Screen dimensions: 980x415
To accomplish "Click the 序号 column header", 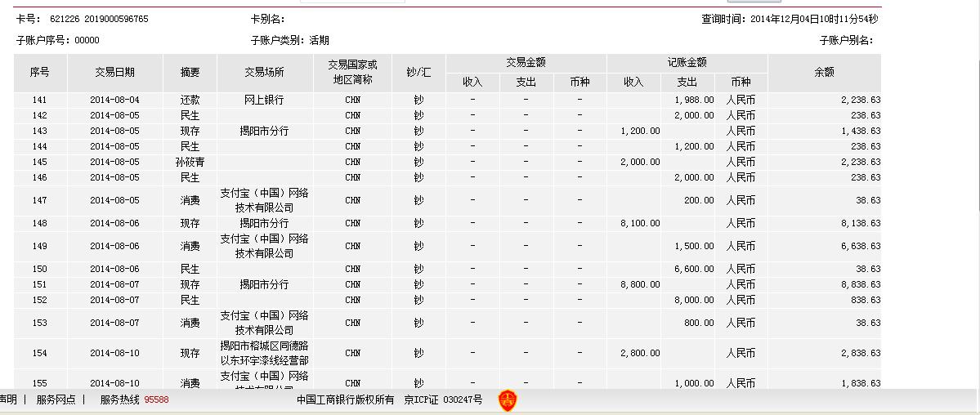I will click(x=40, y=73).
